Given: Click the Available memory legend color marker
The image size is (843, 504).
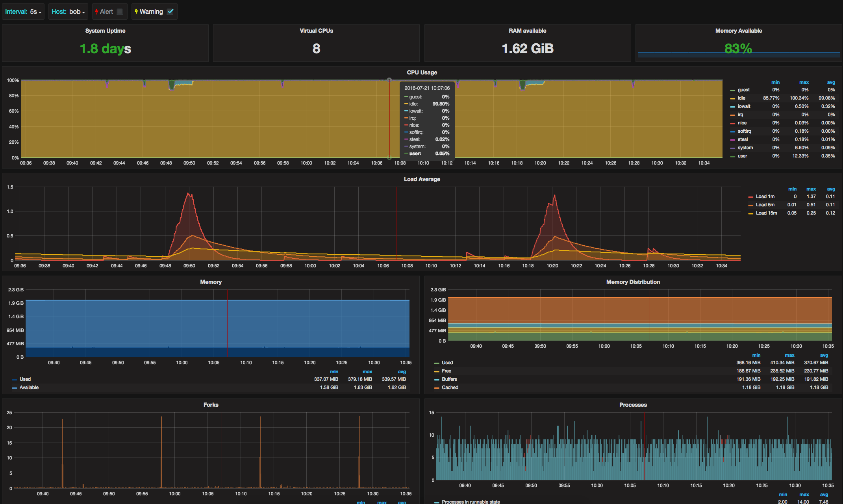Looking at the screenshot, I should (x=14, y=388).
